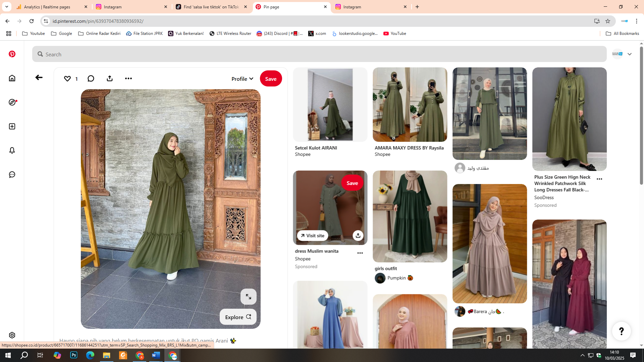The height and width of the screenshot is (362, 644).
Task: Open AMARA MAXY DRESS pin thumbnail
Action: [x=410, y=105]
